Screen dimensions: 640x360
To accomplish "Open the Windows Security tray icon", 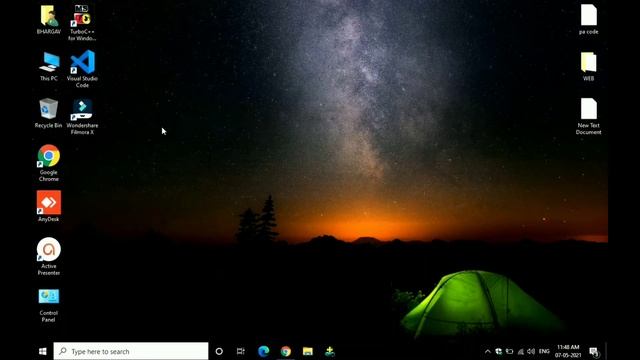I will click(498, 351).
